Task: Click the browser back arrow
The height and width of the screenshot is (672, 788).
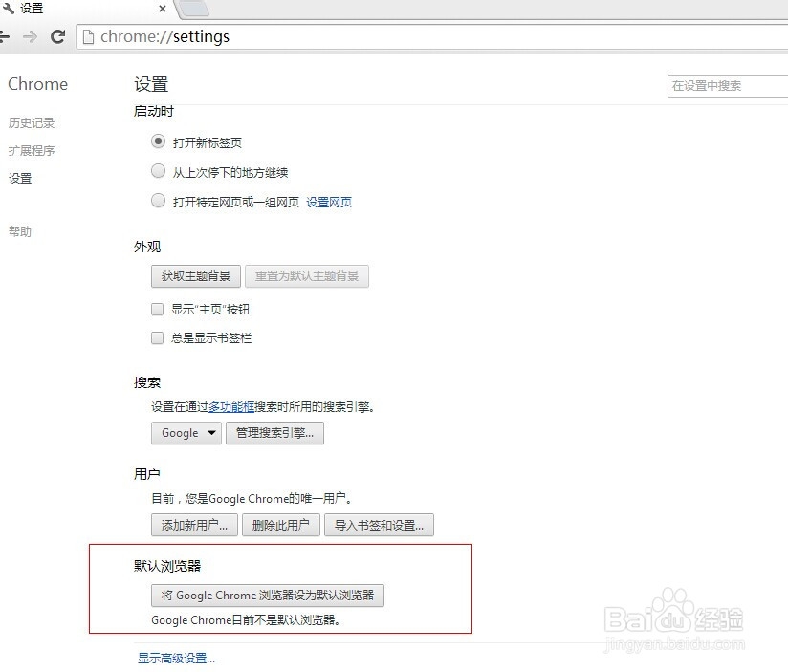Action: [4, 36]
